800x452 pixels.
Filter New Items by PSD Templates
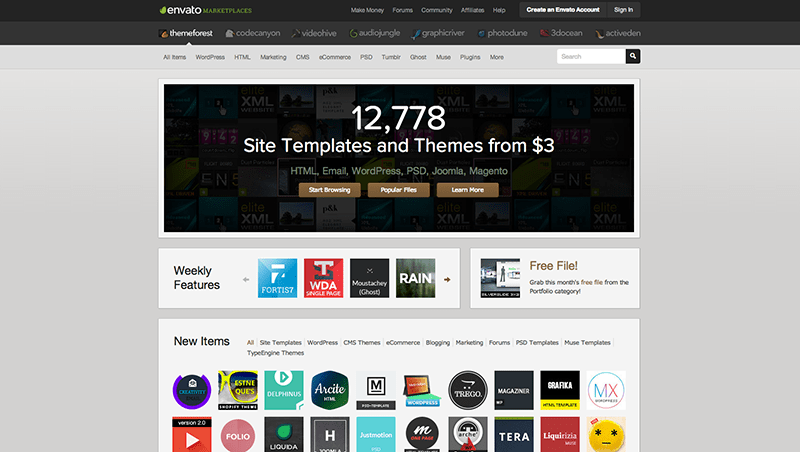pos(537,343)
